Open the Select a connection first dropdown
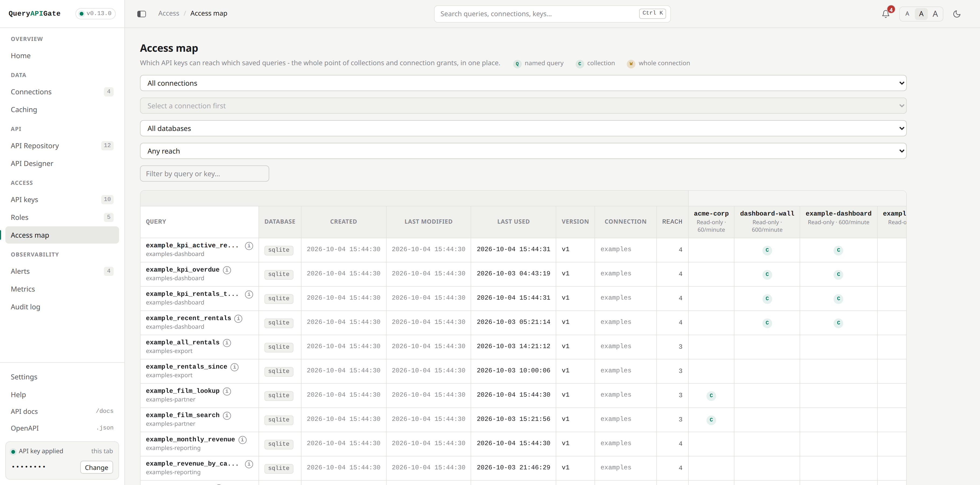The image size is (980, 485). pos(523,106)
